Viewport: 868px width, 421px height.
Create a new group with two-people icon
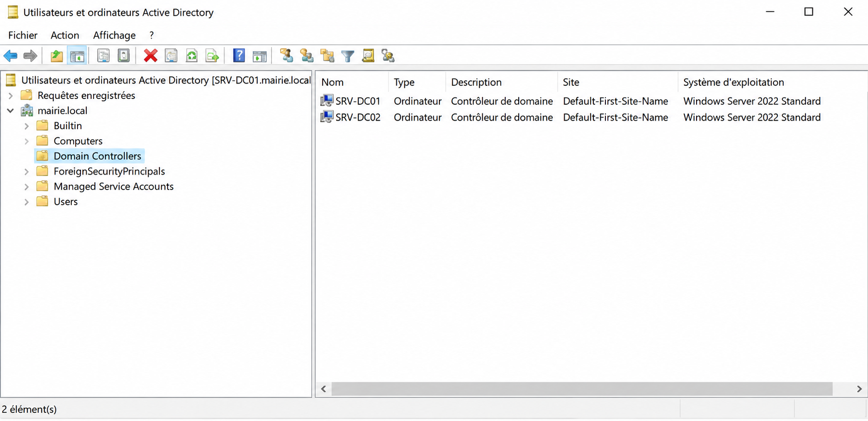click(307, 56)
